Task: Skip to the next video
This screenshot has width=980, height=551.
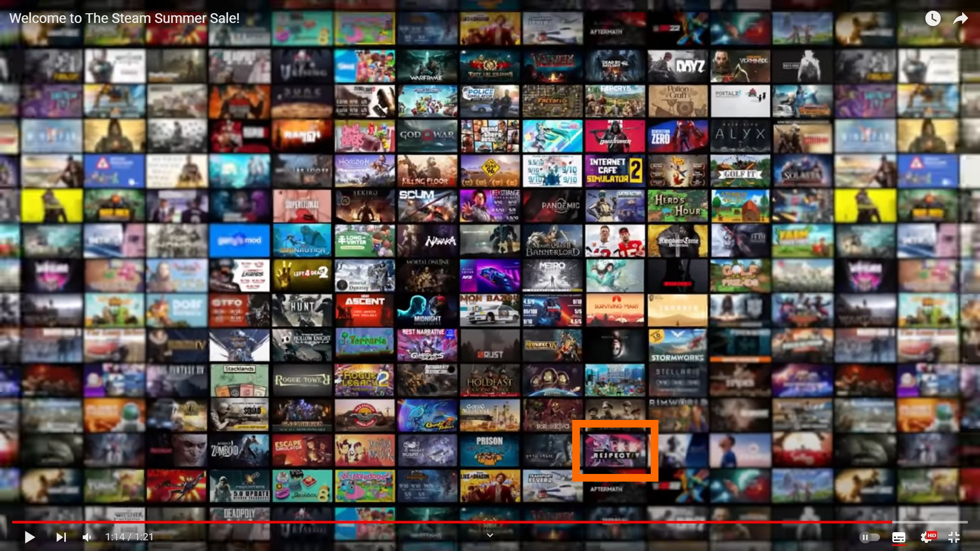Action: (x=61, y=537)
